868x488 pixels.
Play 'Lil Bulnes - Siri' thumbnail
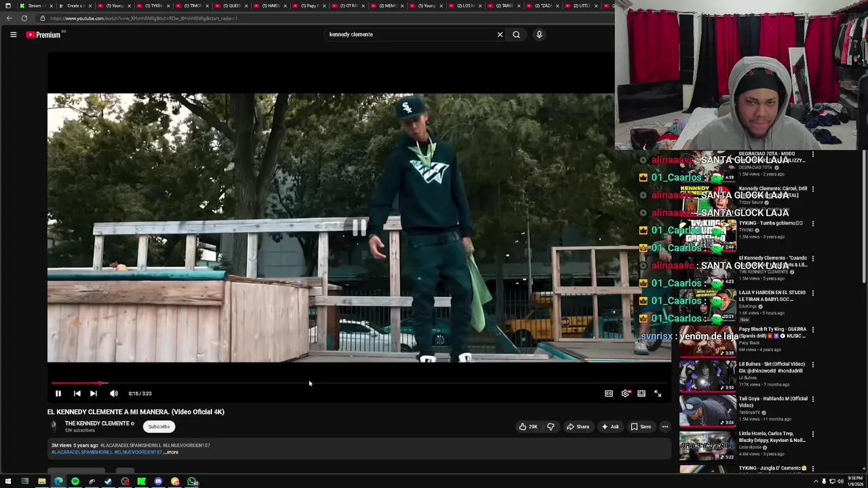pos(707,376)
